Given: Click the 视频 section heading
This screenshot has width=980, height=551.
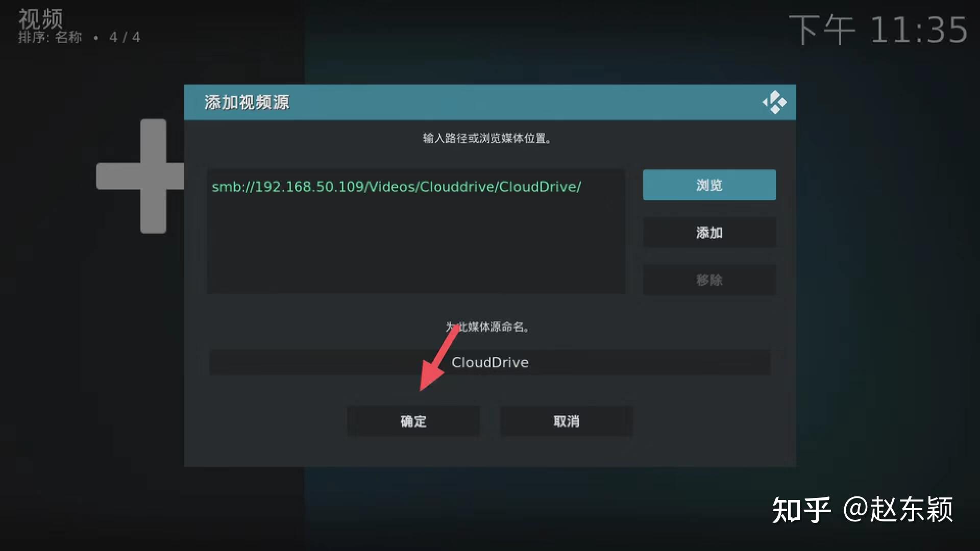Looking at the screenshot, I should coord(41,19).
